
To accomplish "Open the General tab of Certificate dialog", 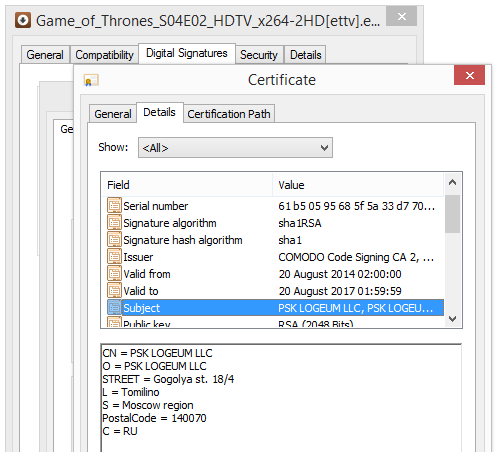I will pos(113,114).
